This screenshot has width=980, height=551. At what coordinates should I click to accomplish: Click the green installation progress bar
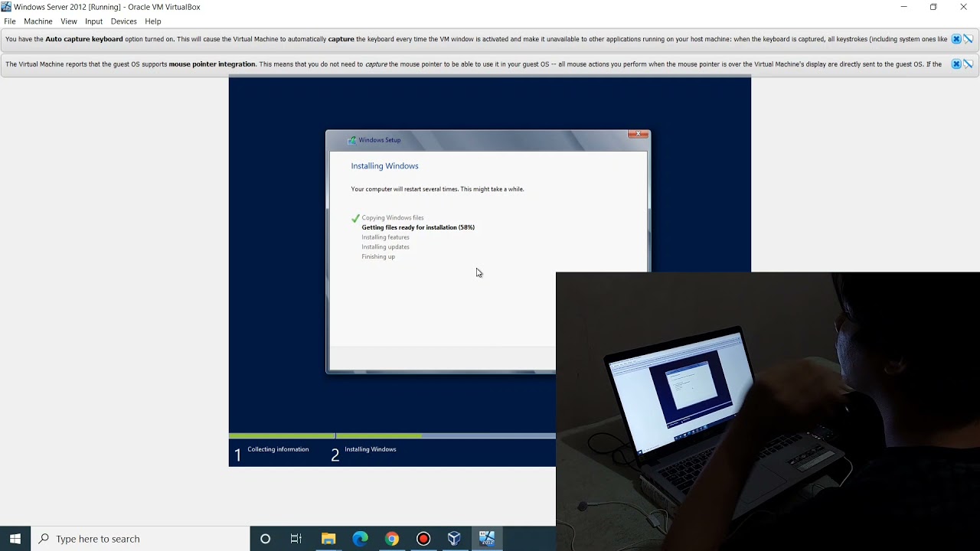click(325, 435)
